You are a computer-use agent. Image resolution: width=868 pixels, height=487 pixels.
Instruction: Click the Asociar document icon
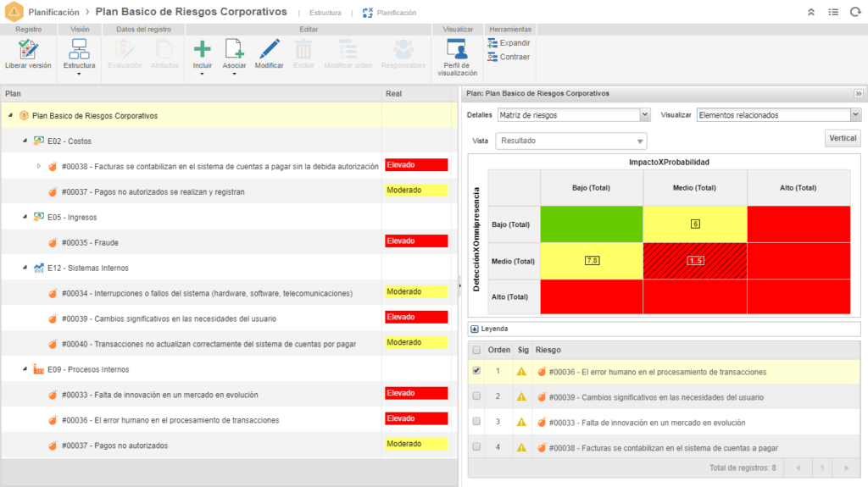(234, 49)
